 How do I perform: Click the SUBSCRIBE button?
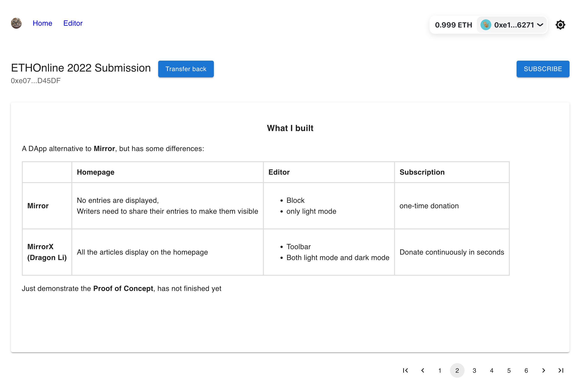543,69
